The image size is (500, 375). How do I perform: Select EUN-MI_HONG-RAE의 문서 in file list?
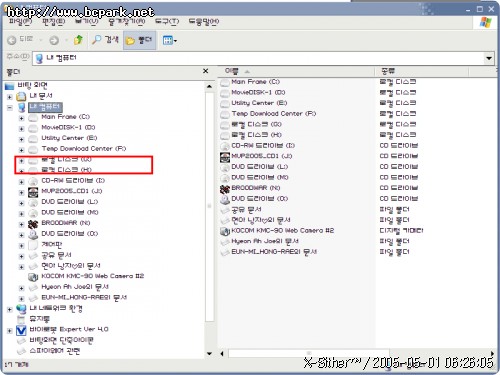coord(274,252)
